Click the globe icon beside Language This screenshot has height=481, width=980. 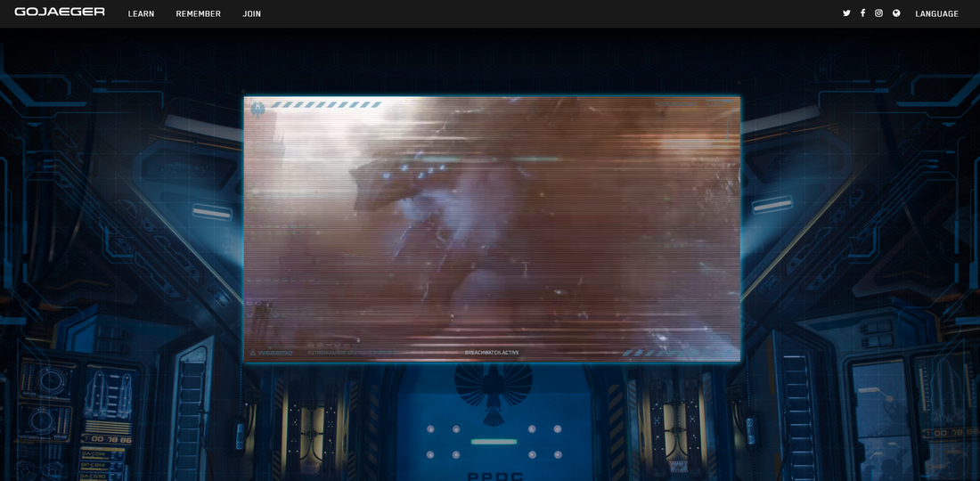click(896, 13)
